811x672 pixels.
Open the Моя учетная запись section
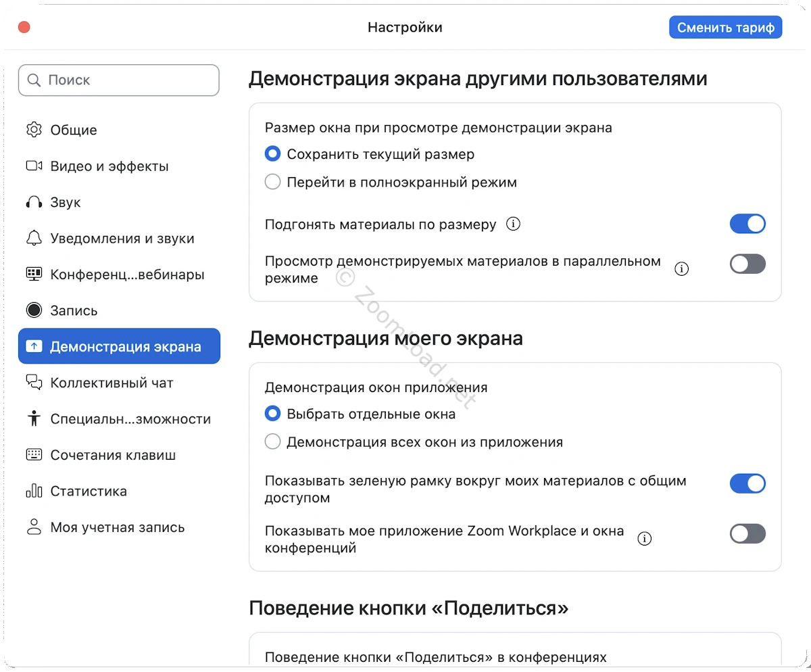[x=117, y=527]
